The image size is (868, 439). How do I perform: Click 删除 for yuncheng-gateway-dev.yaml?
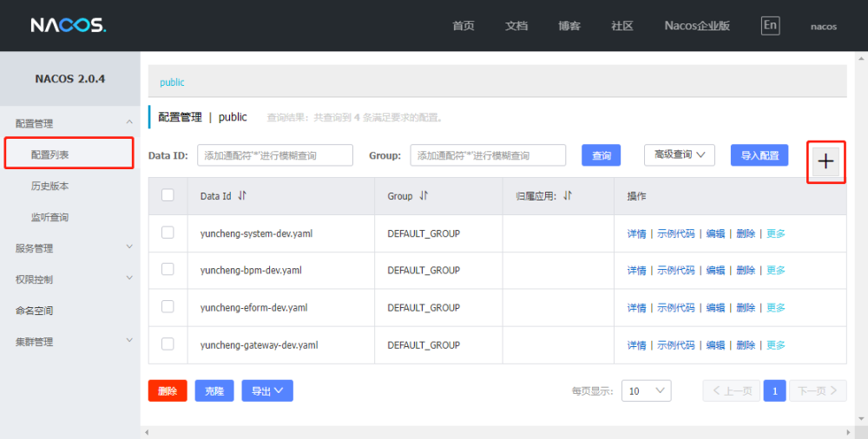pos(746,345)
